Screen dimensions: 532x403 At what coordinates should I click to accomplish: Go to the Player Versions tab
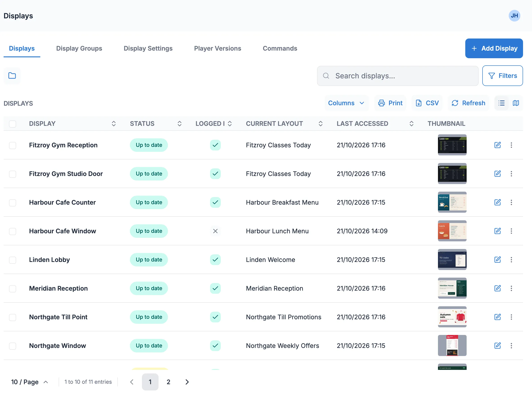pyautogui.click(x=217, y=48)
